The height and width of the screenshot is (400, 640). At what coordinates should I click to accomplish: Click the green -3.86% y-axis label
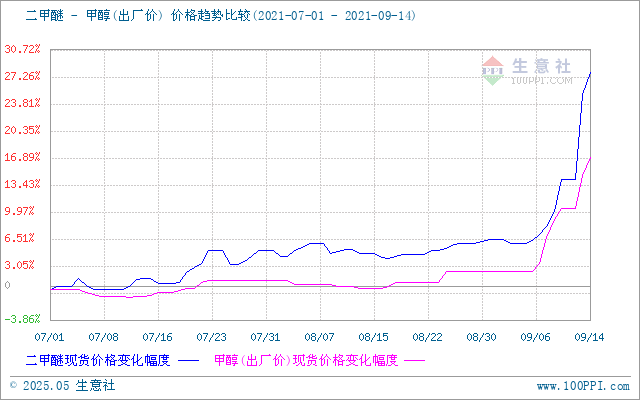point(22,319)
